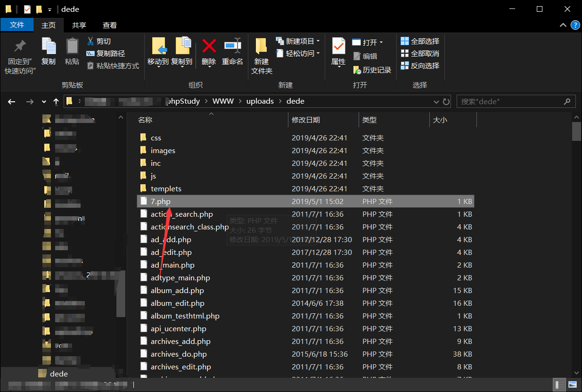Viewport: 582px width, 392px height.
Task: Expand chevron after WWW in path
Action: (x=240, y=101)
